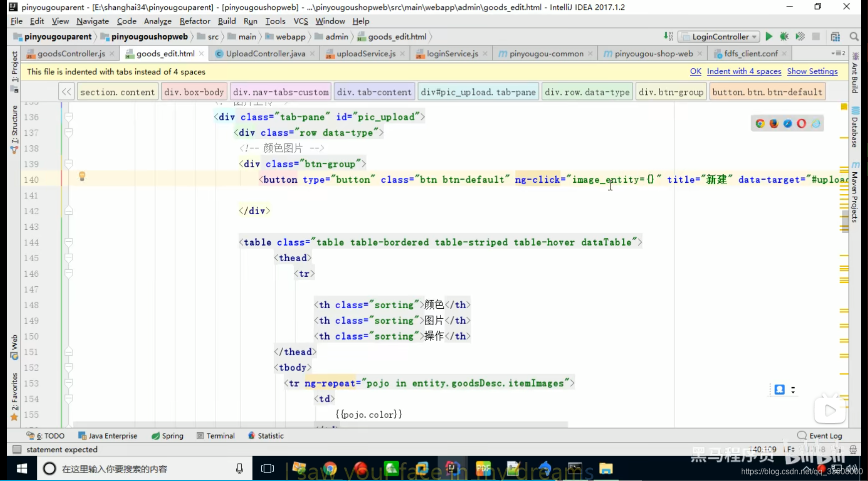Launch Chrome from the taskbar
Screen dimensions: 868x481
click(x=330, y=469)
